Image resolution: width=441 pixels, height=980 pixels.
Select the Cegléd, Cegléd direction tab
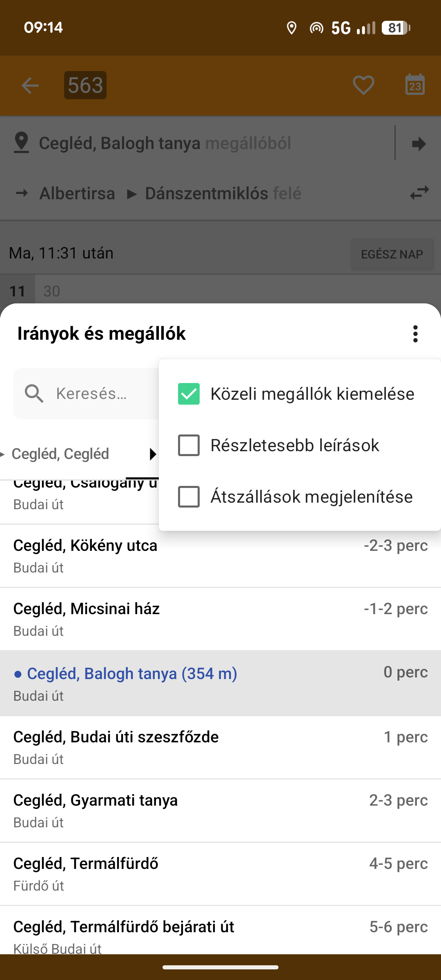[60, 454]
